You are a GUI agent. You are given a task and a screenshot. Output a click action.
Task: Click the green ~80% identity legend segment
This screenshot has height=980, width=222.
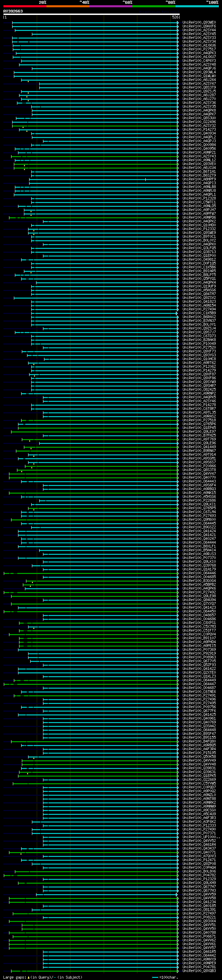[154, 6]
